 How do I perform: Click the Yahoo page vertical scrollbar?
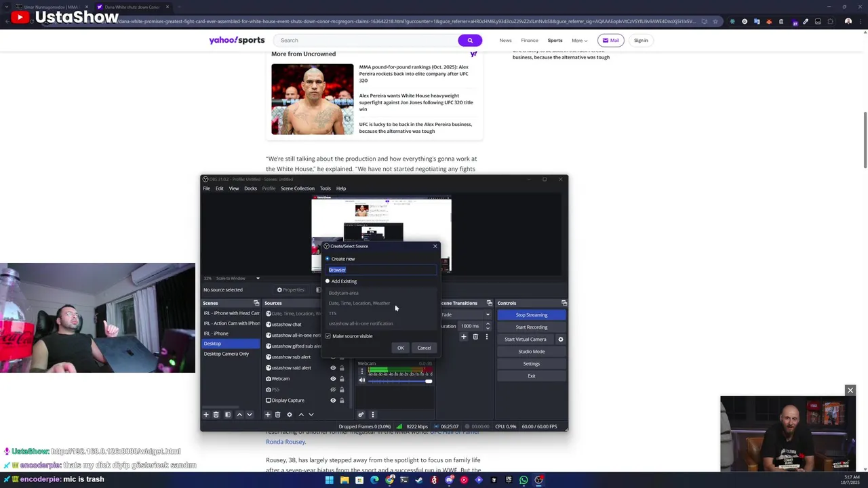point(865,139)
